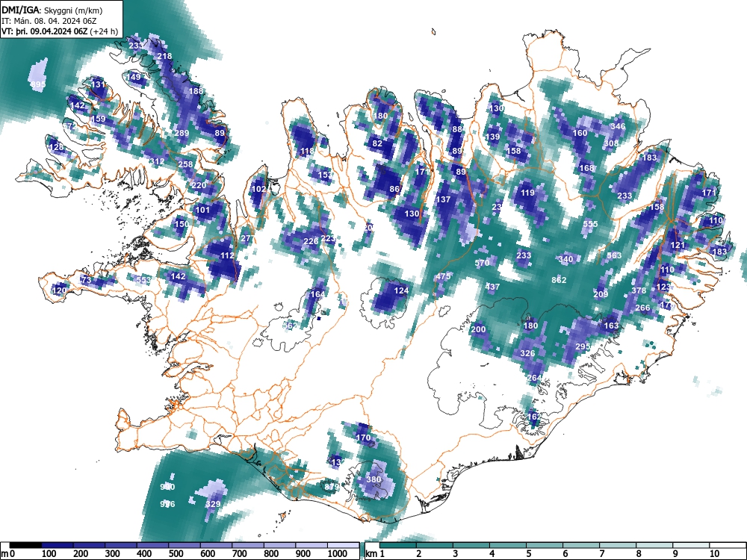Click the map value '277'
Screen dimensions: 747x560
click(247, 239)
